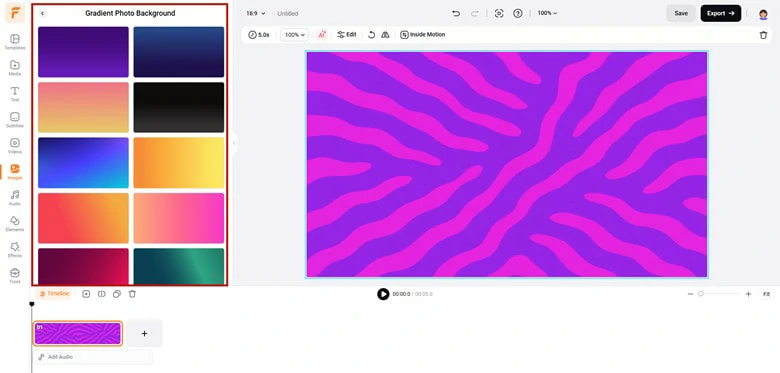Open the 16:9 aspect ratio dropdown
The height and width of the screenshot is (373, 780).
[x=256, y=13]
